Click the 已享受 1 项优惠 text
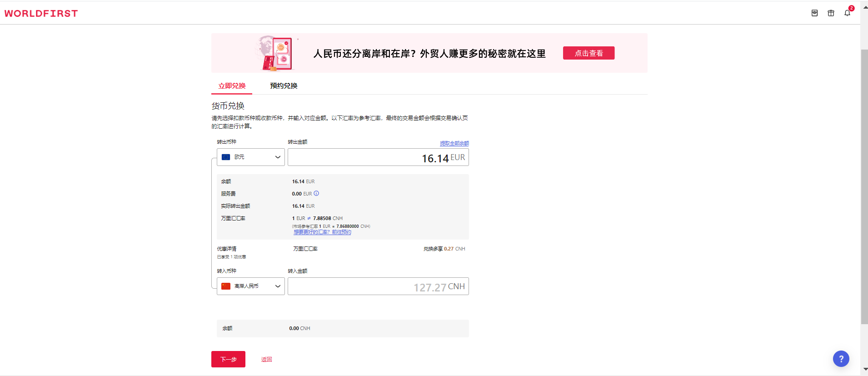868x376 pixels. [x=231, y=257]
